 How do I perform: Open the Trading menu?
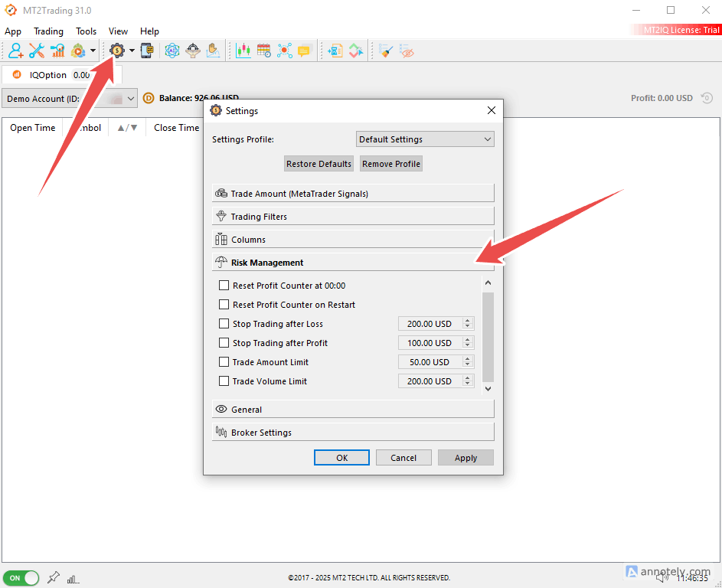pyautogui.click(x=48, y=31)
